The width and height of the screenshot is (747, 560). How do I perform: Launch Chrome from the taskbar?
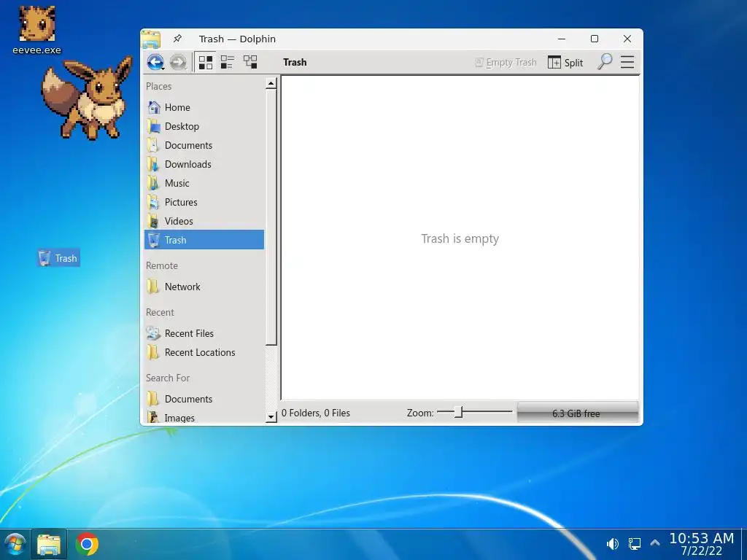click(x=87, y=544)
